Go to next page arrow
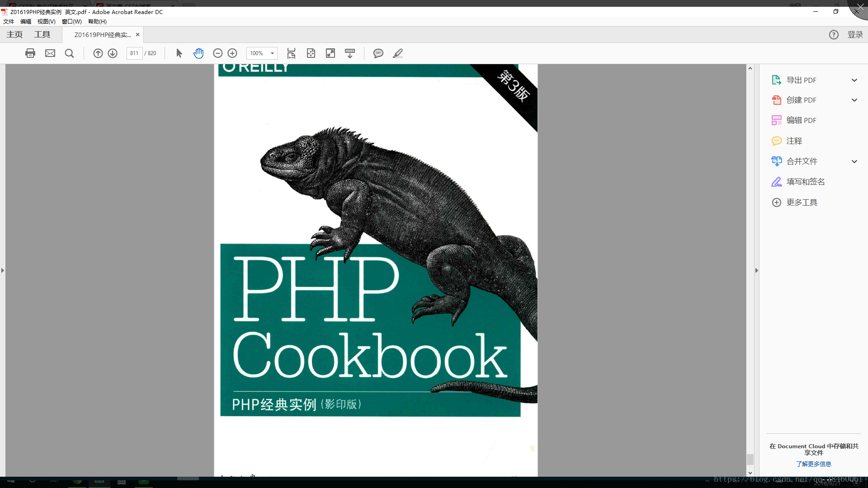 tap(113, 53)
